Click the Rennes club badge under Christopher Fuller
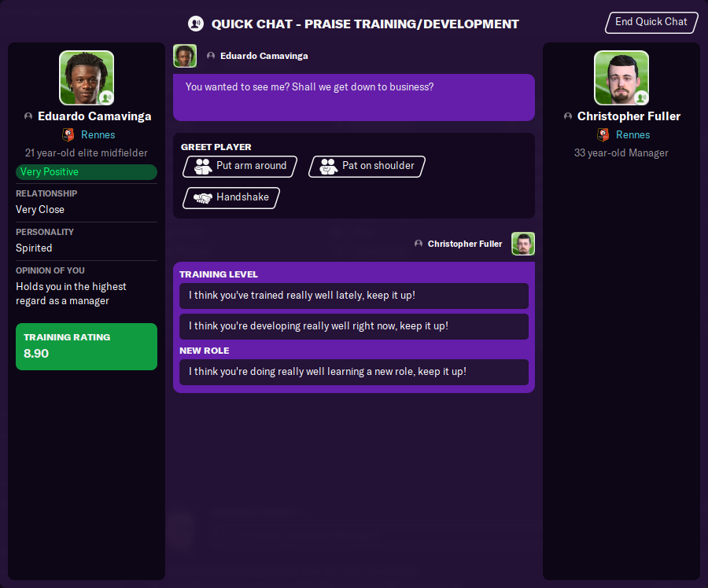The image size is (708, 588). [x=603, y=134]
